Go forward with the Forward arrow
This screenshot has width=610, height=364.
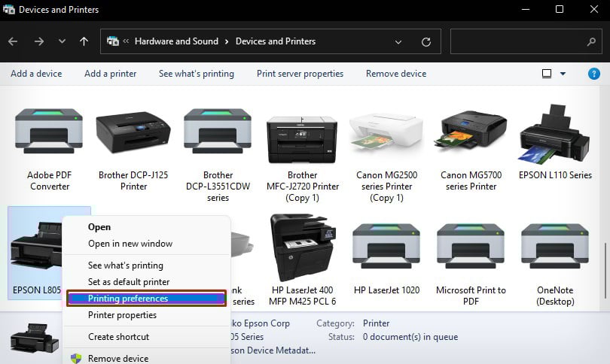click(39, 41)
